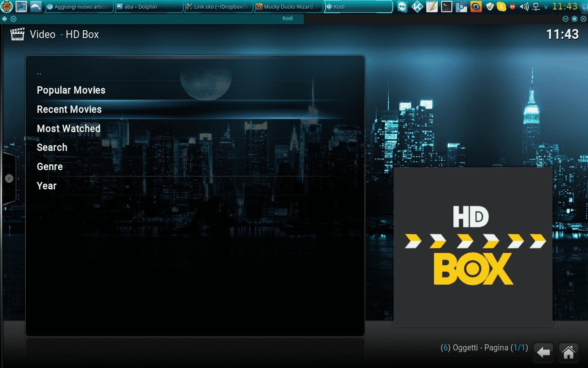Open the Chromium browser launcher
Image resolution: width=588 pixels, height=368 pixels.
pos(461,7)
